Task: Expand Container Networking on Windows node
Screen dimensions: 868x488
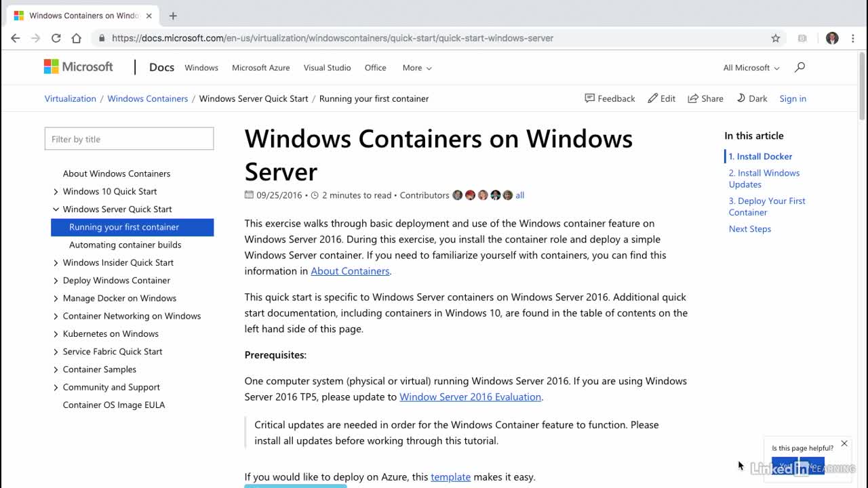Action: tap(56, 316)
